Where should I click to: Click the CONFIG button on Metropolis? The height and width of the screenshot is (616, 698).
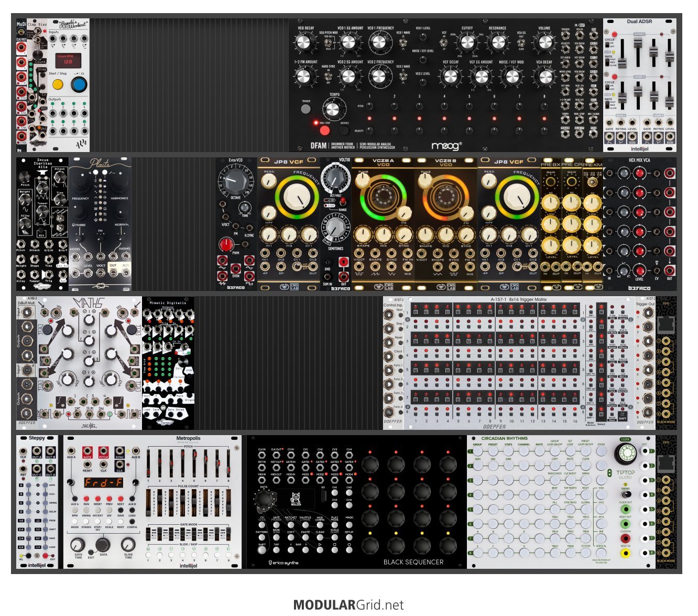tap(132, 522)
